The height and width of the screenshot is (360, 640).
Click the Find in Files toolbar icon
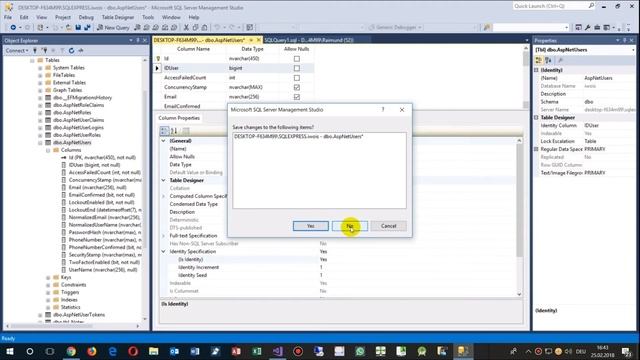pos(487,27)
